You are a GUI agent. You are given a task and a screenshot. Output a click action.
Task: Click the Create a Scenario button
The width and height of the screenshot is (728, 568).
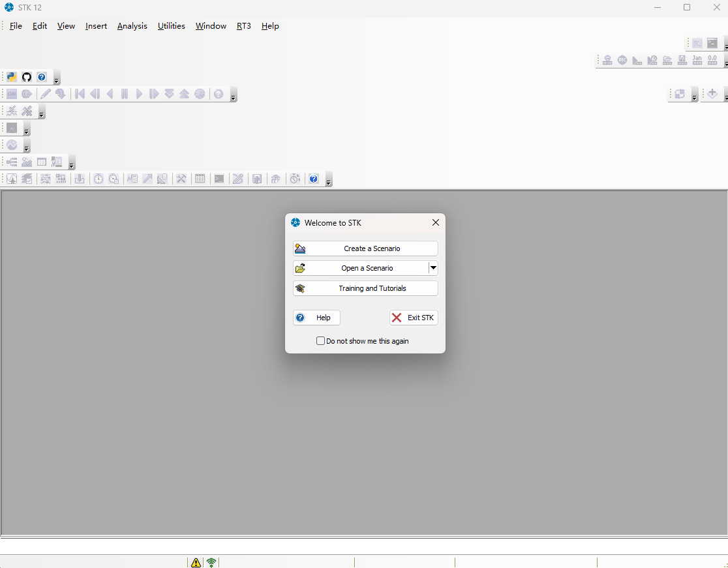pos(365,248)
